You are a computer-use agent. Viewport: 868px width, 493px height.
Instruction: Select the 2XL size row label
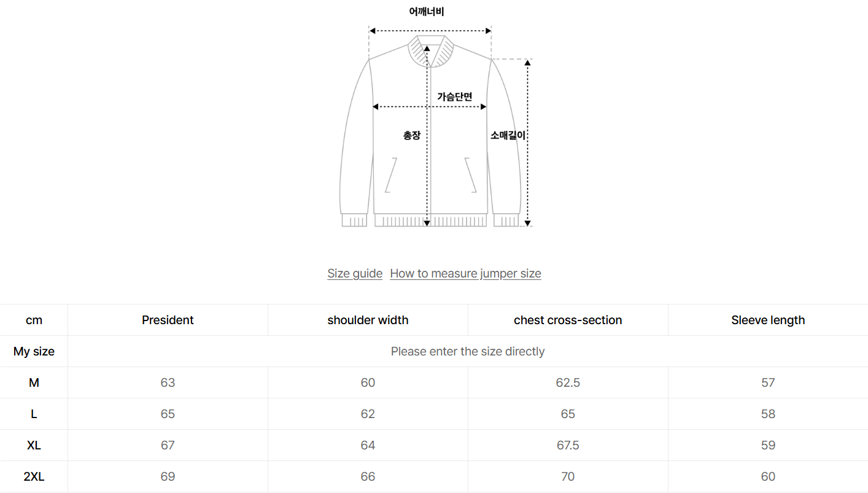pos(34,477)
